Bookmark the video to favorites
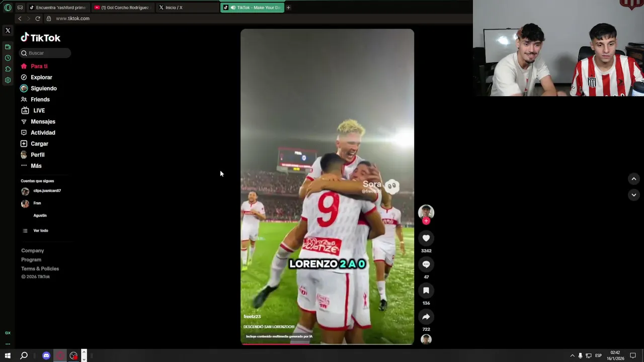Screen dimensions: 644x362 coord(426,291)
